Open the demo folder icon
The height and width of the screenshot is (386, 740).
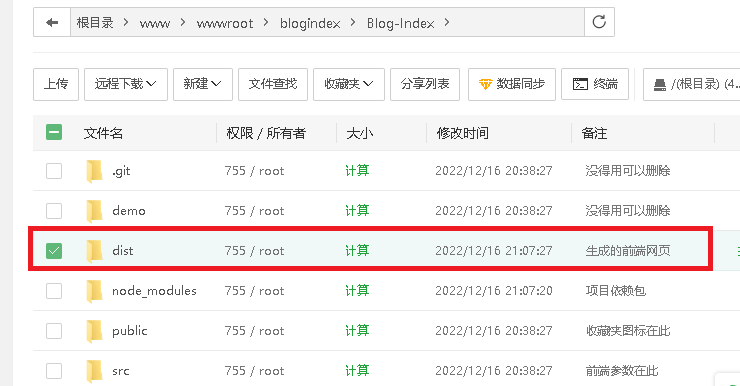(x=94, y=211)
